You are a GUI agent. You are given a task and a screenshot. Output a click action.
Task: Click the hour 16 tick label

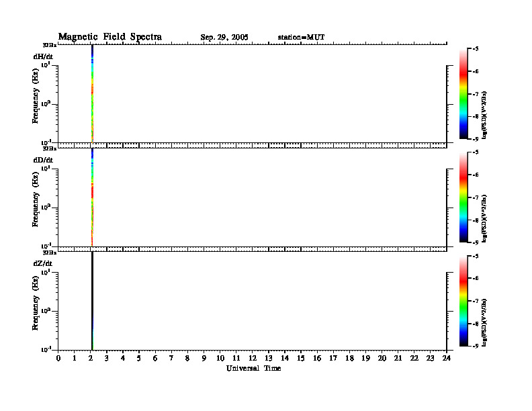[317, 358]
